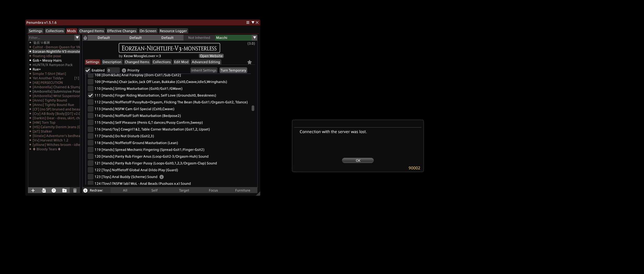Redraw the Target
This screenshot has width=644, height=274.
click(184, 190)
